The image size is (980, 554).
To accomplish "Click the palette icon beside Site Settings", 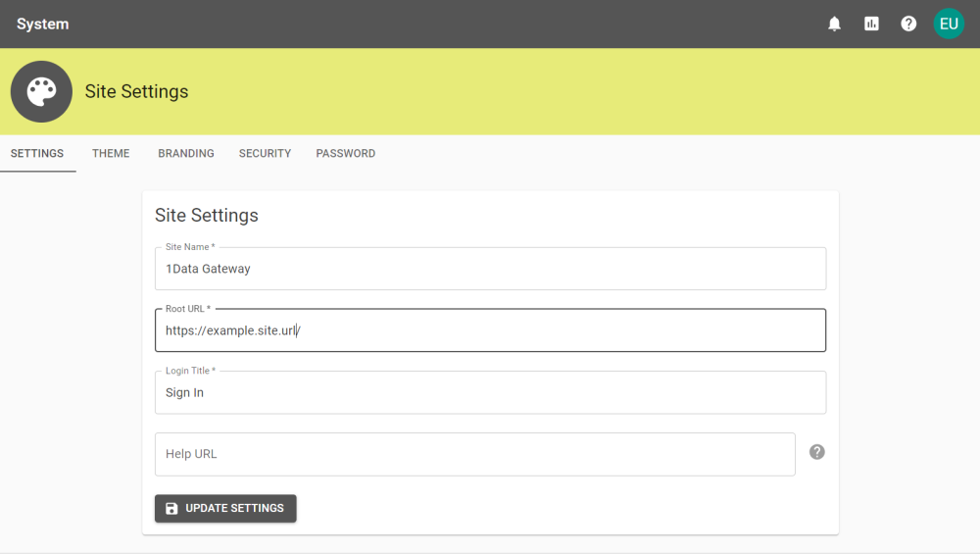I will [41, 91].
